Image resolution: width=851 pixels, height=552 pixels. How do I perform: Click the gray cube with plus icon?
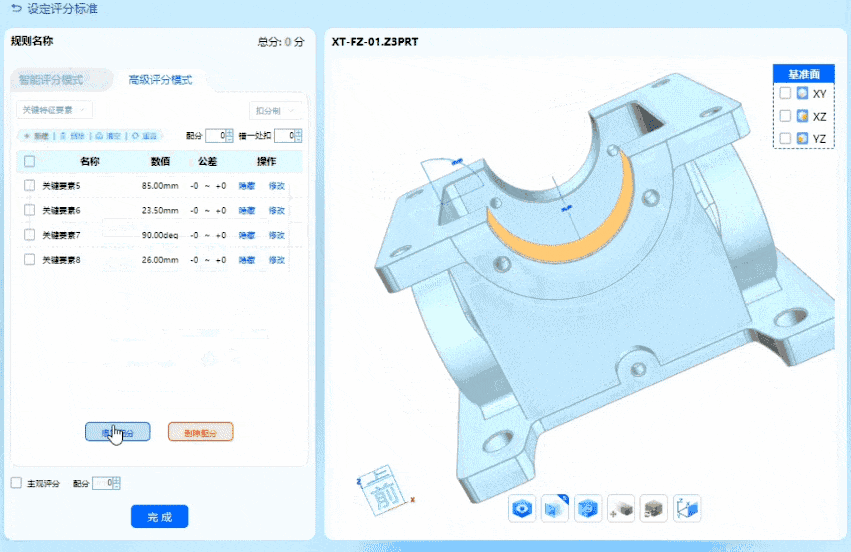click(x=621, y=509)
